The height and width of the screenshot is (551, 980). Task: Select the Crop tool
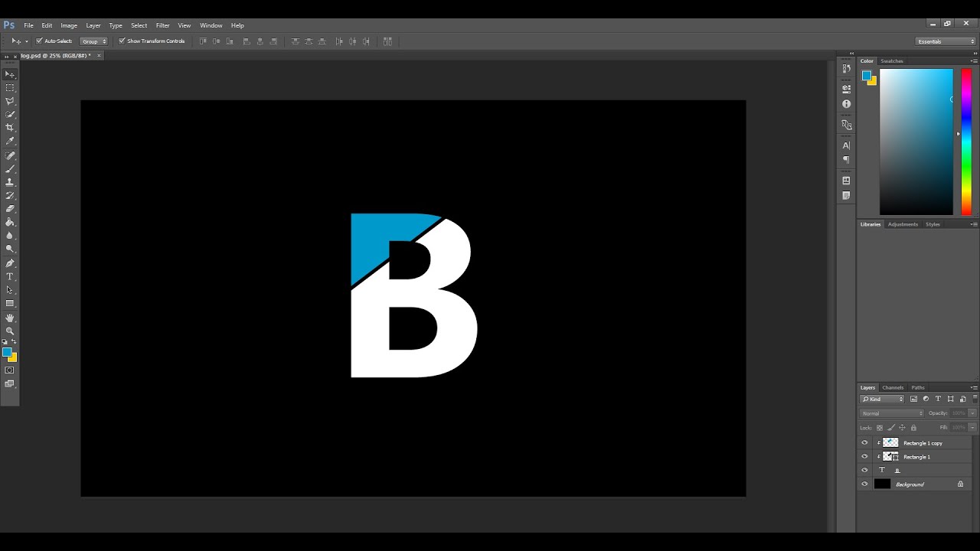(x=10, y=128)
